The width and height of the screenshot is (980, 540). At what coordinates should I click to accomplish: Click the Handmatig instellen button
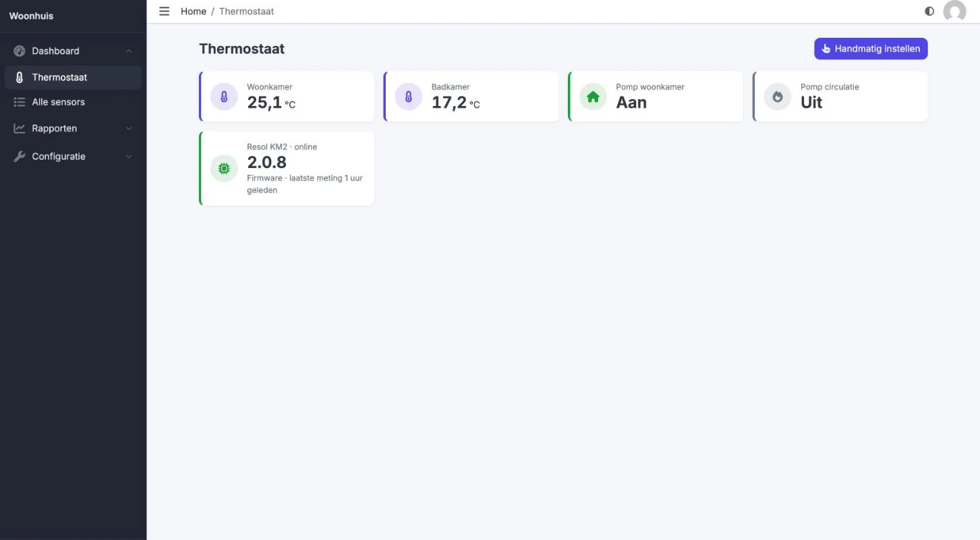tap(871, 49)
